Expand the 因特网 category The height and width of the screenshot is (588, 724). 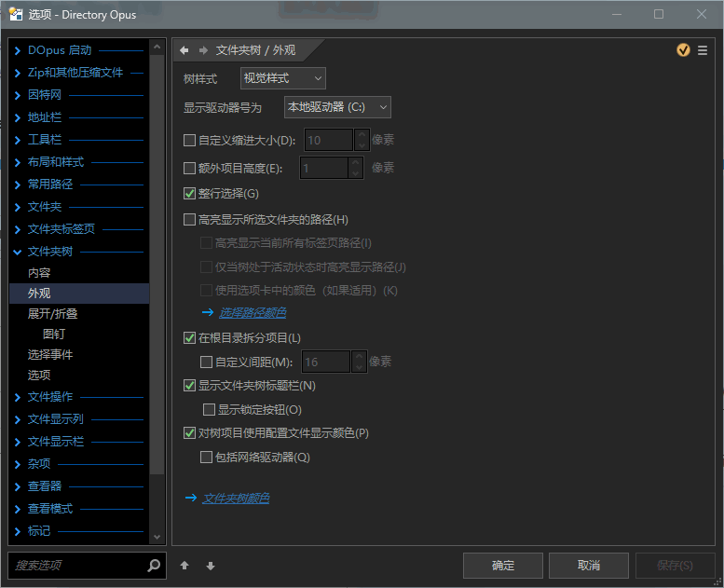point(18,95)
